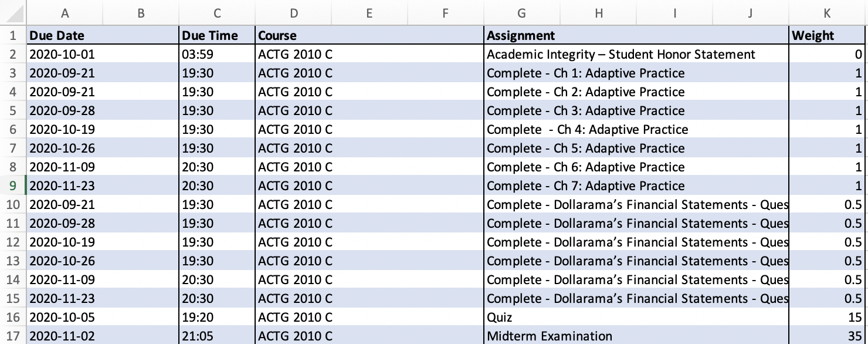The height and width of the screenshot is (344, 868).
Task: Click the Weight header cell
Action: point(828,35)
